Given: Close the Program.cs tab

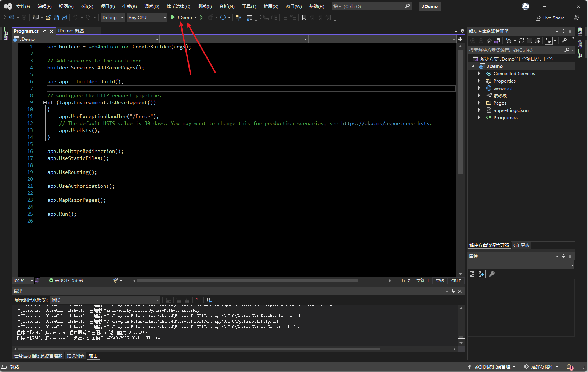Looking at the screenshot, I should coord(51,31).
